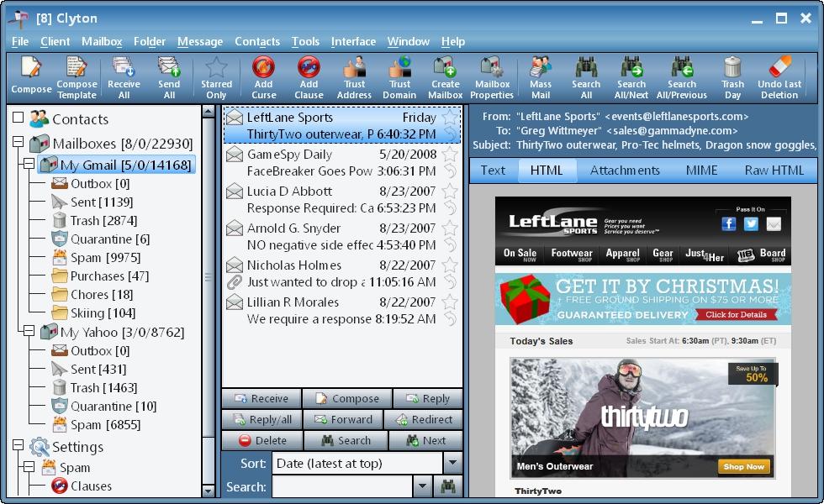Viewport: 824px width, 504px height.
Task: Collapse the Mailboxes tree node
Action: 18,142
